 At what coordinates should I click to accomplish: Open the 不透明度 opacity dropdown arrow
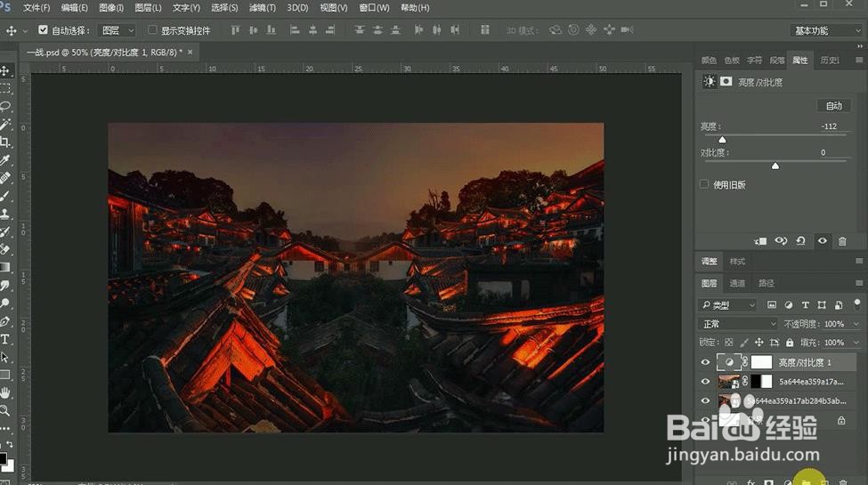pos(856,324)
